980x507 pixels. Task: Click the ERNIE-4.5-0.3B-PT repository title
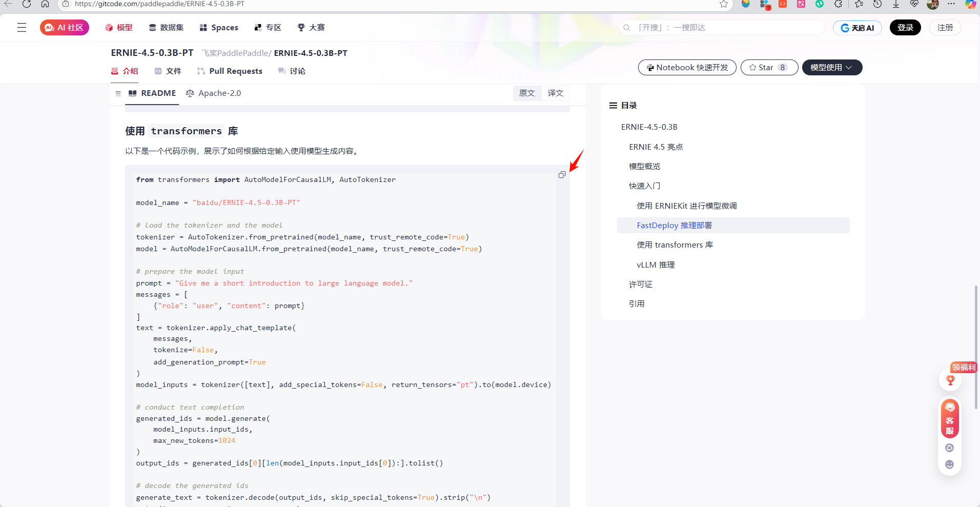(x=152, y=53)
